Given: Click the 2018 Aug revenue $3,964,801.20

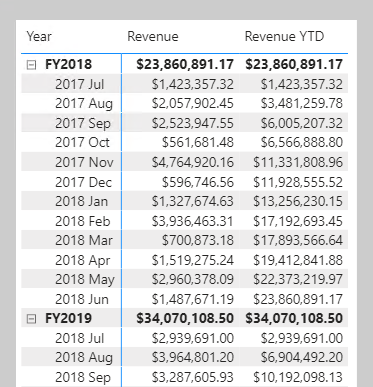Looking at the screenshot, I should coord(192,358).
